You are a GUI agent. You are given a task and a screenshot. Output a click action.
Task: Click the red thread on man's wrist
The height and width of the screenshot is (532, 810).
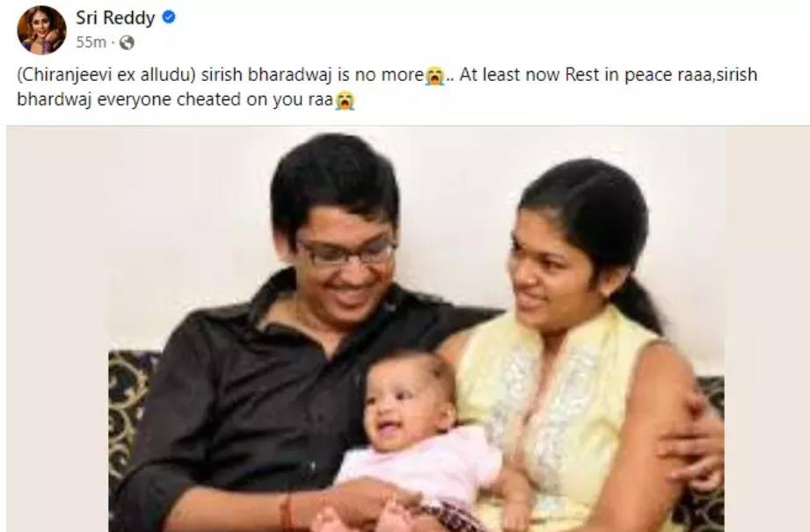[x=285, y=513]
